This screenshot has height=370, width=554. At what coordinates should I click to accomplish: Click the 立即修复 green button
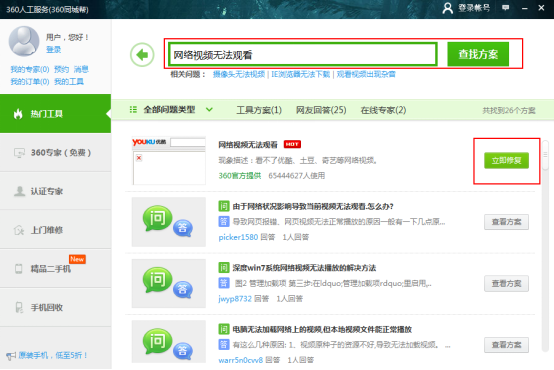click(506, 160)
